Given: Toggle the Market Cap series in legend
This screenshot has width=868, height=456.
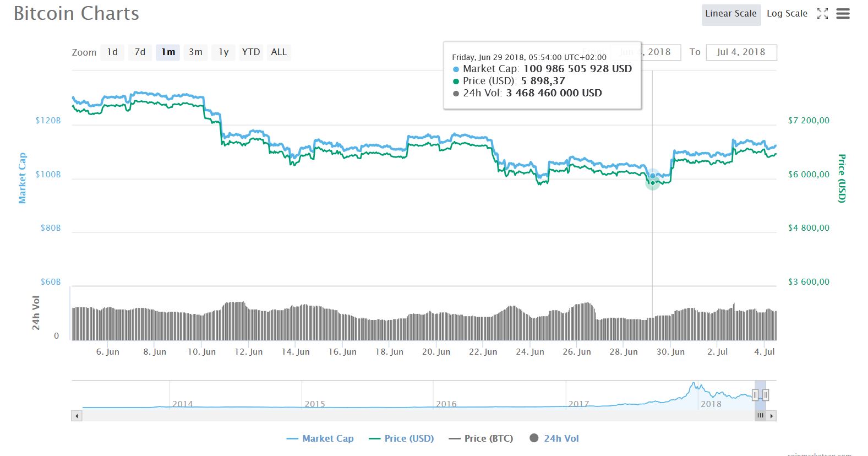Looking at the screenshot, I should [x=320, y=438].
